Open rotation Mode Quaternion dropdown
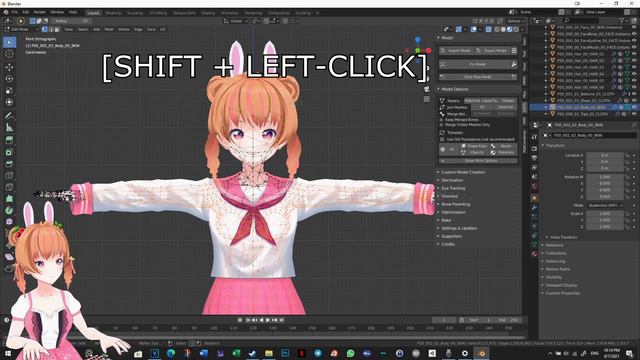Image resolution: width=640 pixels, height=360 pixels. 605,205
